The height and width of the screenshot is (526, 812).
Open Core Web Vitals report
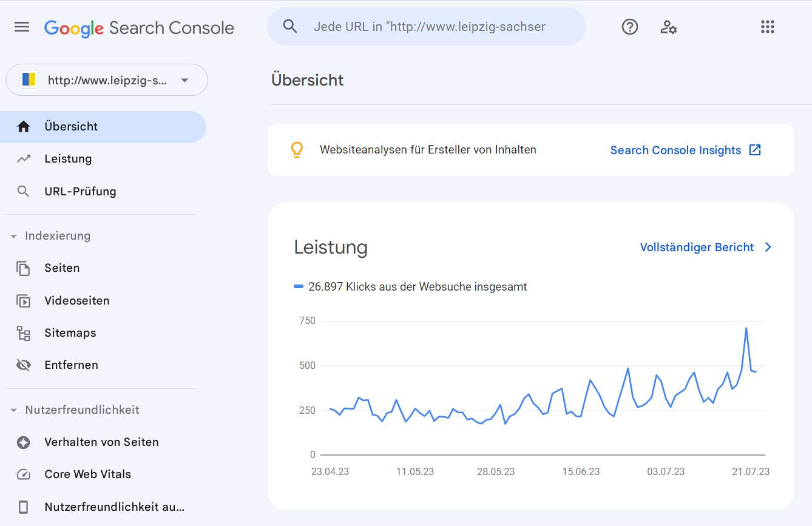103,474
